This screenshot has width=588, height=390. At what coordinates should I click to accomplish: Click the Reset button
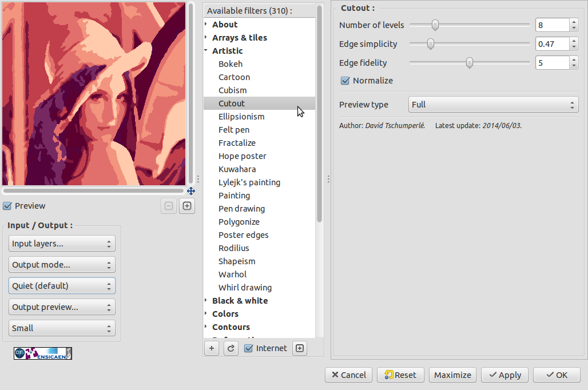click(x=400, y=375)
